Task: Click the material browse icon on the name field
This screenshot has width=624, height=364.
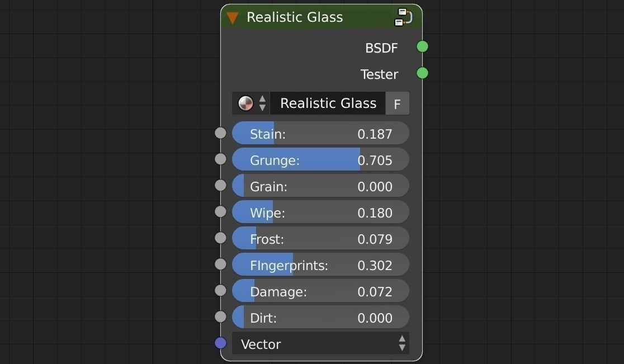Action: click(245, 103)
